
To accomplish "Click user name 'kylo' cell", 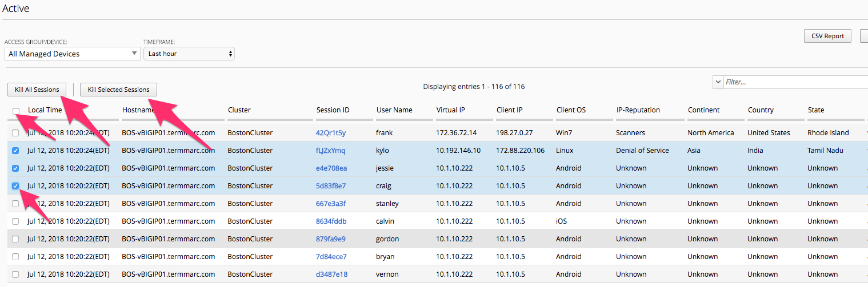I will (x=383, y=151).
